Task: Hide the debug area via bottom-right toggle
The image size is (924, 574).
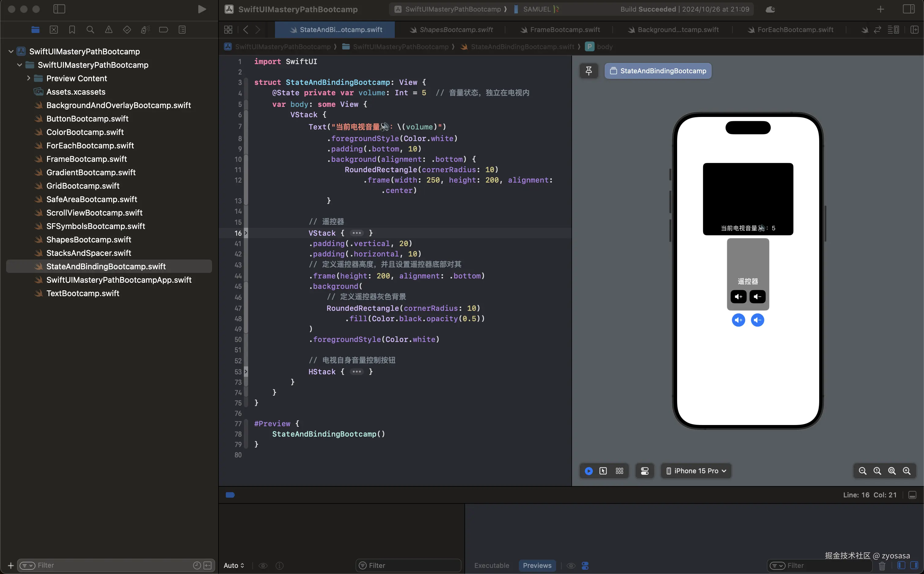Action: pos(912,495)
